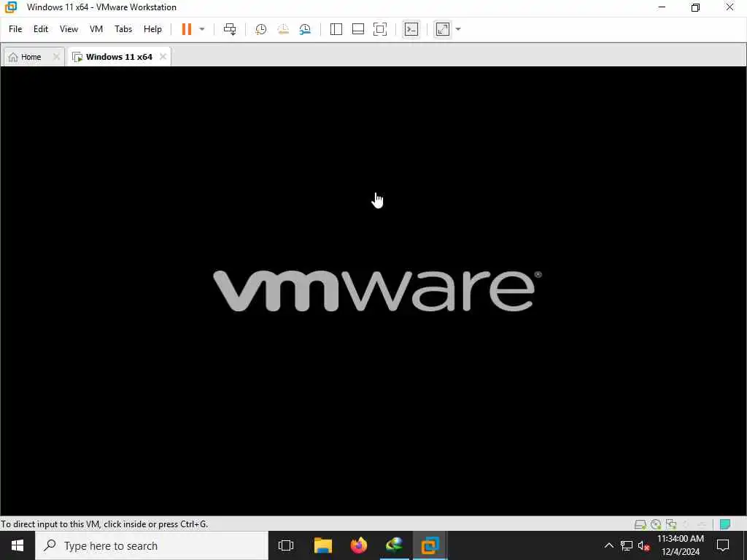Open the power options dropdown arrow
This screenshot has height=560, width=747.
[202, 29]
